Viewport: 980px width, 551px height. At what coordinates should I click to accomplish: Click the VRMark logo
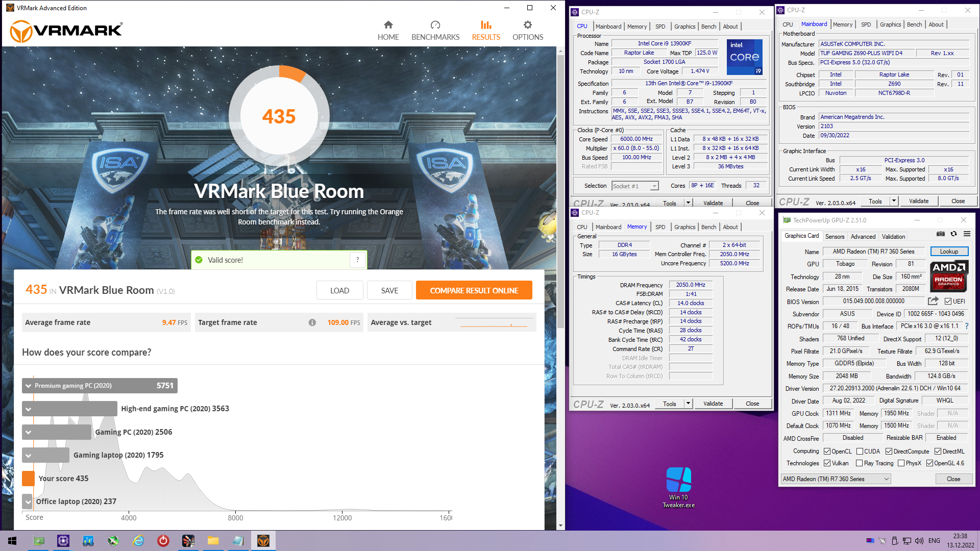point(66,31)
